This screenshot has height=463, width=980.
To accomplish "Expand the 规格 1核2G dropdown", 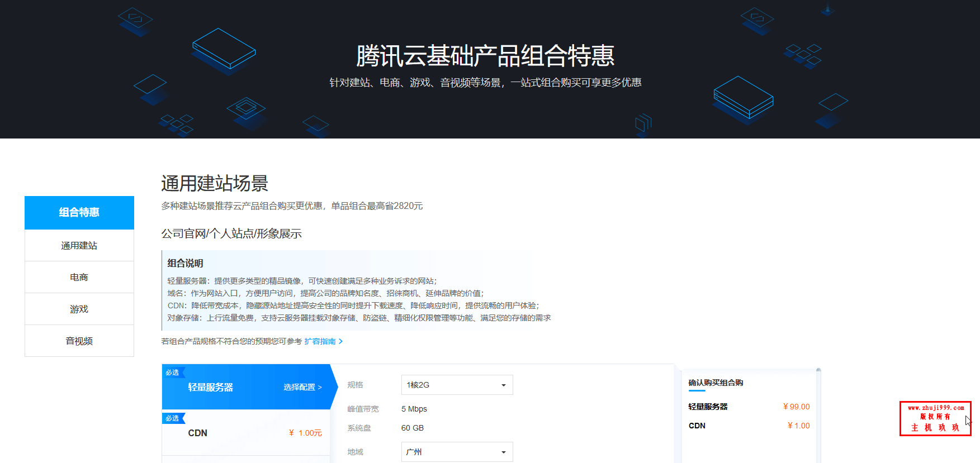I will [x=457, y=385].
